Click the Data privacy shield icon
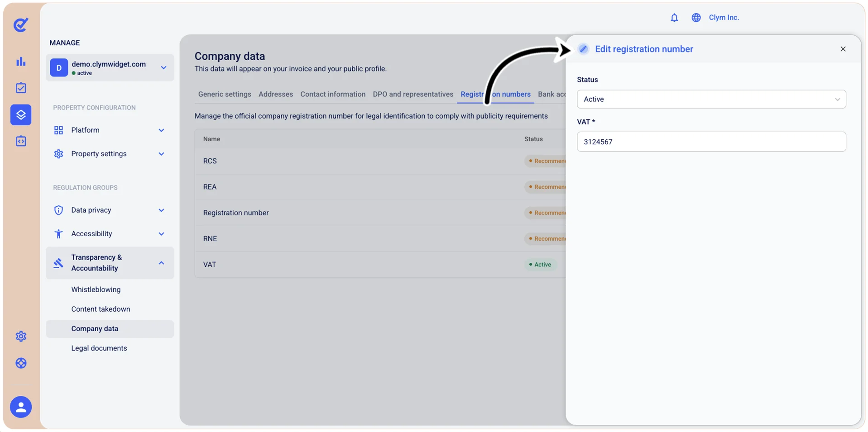 (58, 210)
